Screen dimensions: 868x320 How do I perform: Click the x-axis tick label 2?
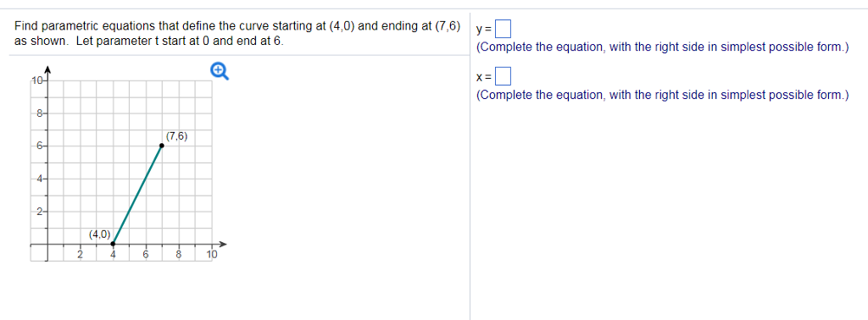tap(80, 255)
